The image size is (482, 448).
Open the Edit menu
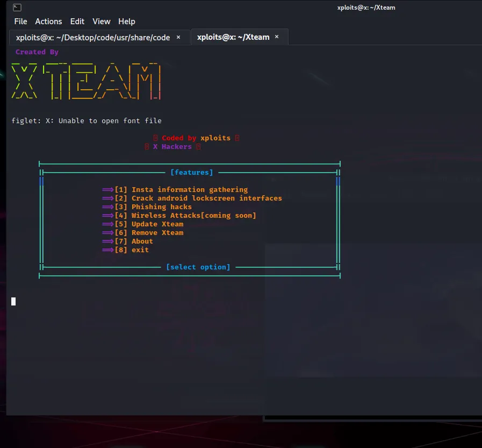point(77,22)
